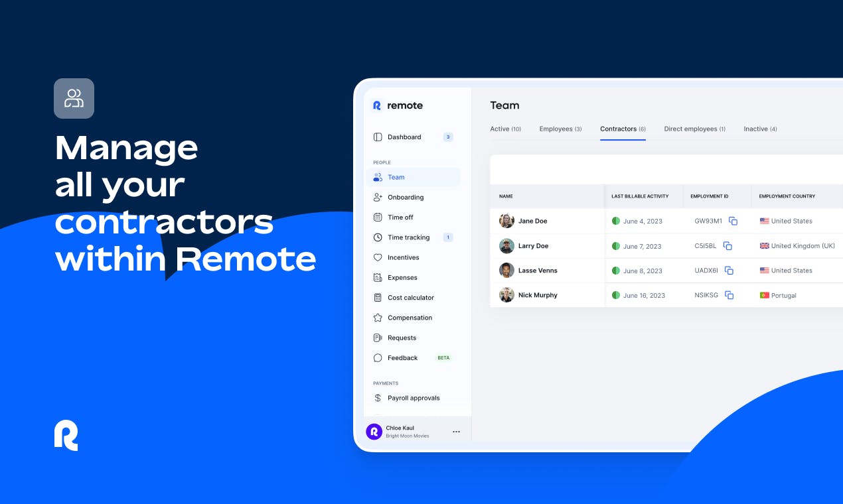This screenshot has width=843, height=504.
Task: Click the Feedback speech bubble icon
Action: tap(378, 358)
